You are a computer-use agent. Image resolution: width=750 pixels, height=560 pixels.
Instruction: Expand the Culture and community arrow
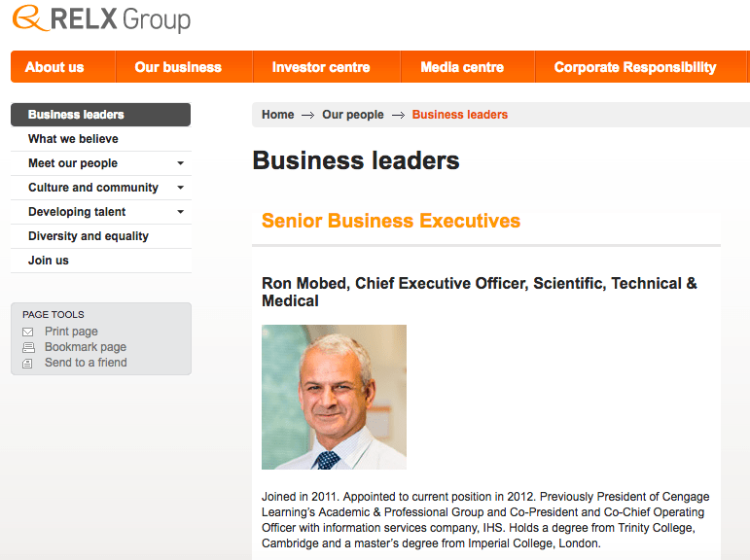click(180, 188)
